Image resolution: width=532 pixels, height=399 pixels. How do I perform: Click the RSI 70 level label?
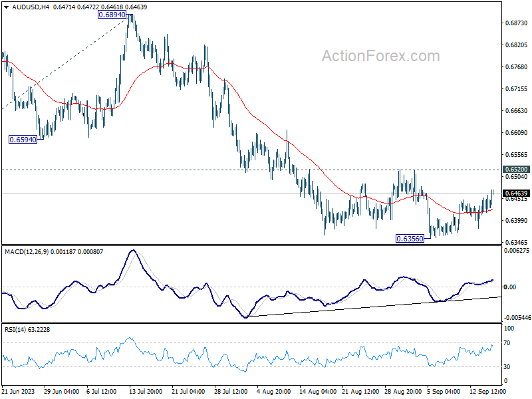pos(507,343)
